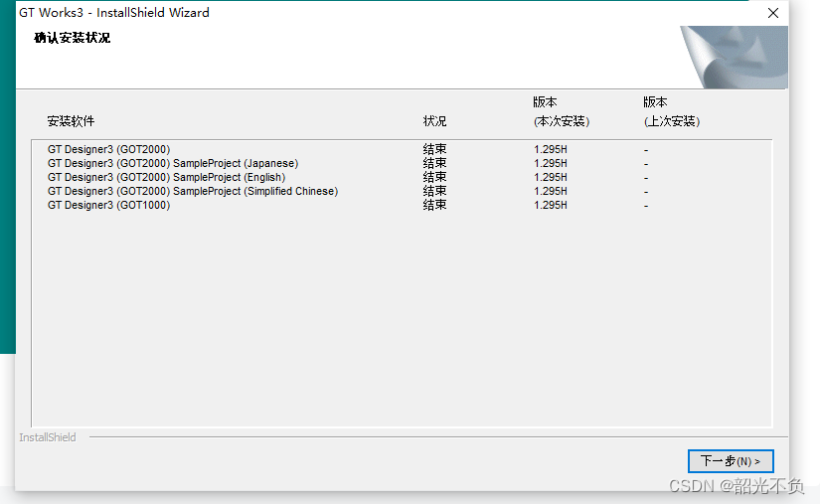Click the 状况 column header

click(x=434, y=121)
